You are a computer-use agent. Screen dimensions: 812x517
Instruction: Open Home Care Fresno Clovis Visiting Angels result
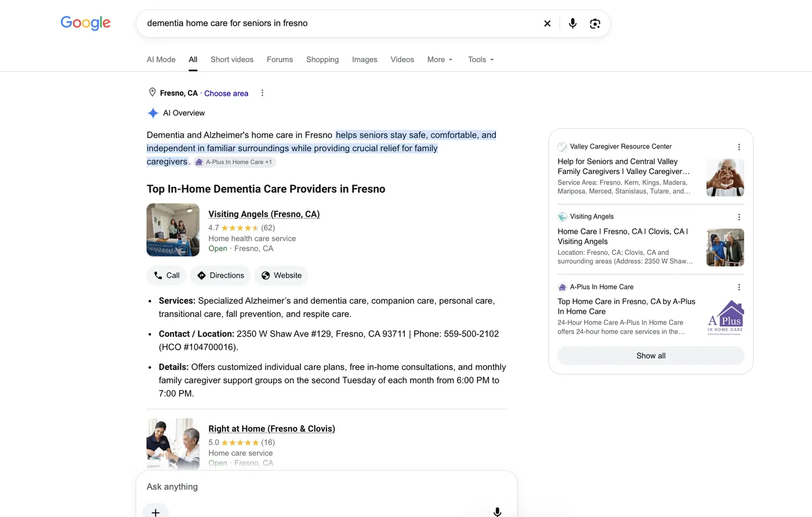tap(623, 236)
